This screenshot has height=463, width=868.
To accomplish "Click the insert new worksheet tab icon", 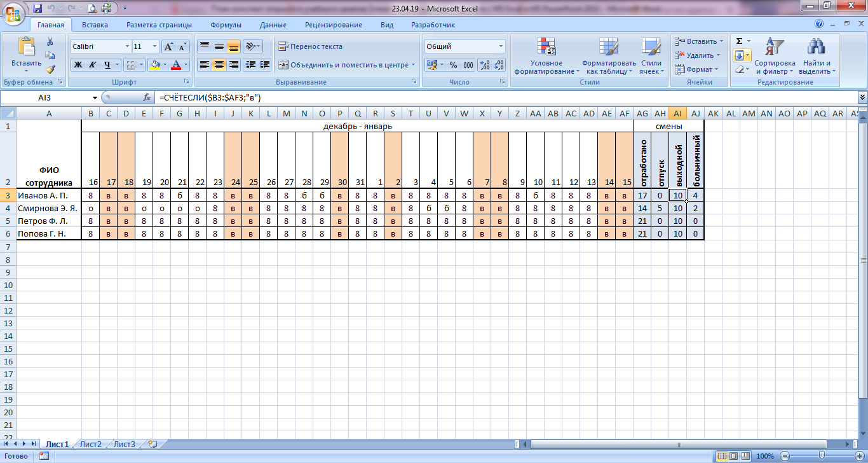I will [x=152, y=444].
